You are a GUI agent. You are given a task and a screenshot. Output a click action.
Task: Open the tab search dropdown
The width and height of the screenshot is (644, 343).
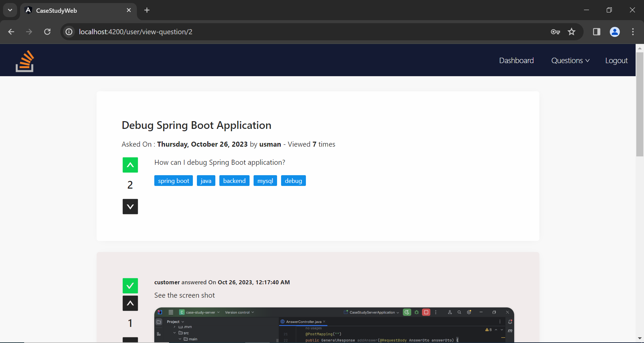(10, 10)
